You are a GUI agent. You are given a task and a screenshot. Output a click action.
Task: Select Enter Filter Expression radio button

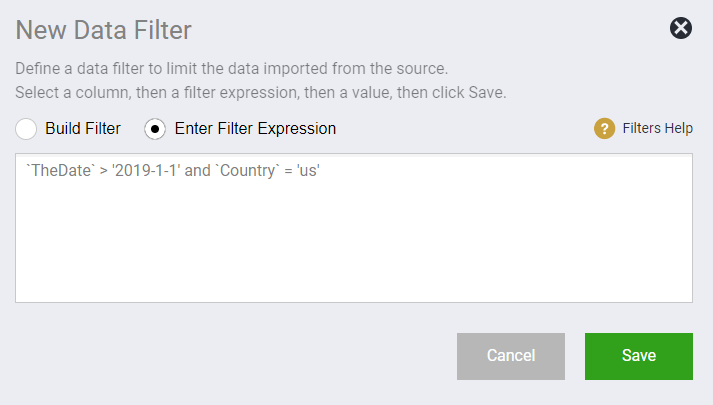coord(155,129)
